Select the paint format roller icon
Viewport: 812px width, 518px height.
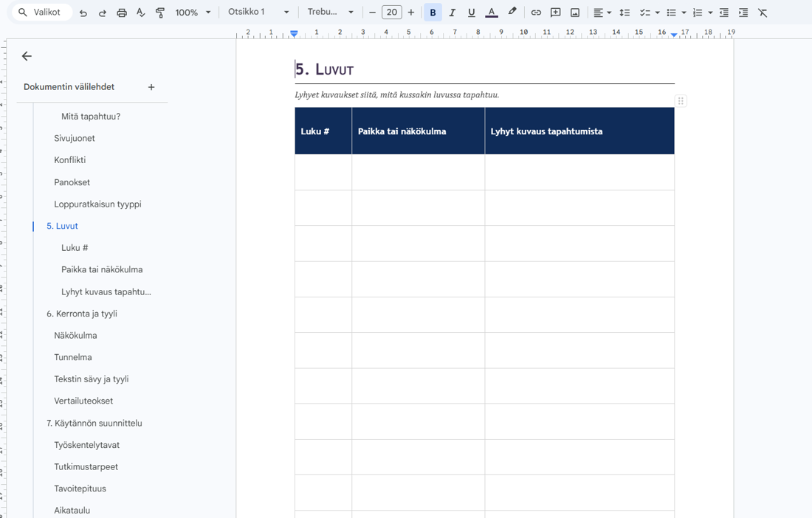pos(160,13)
